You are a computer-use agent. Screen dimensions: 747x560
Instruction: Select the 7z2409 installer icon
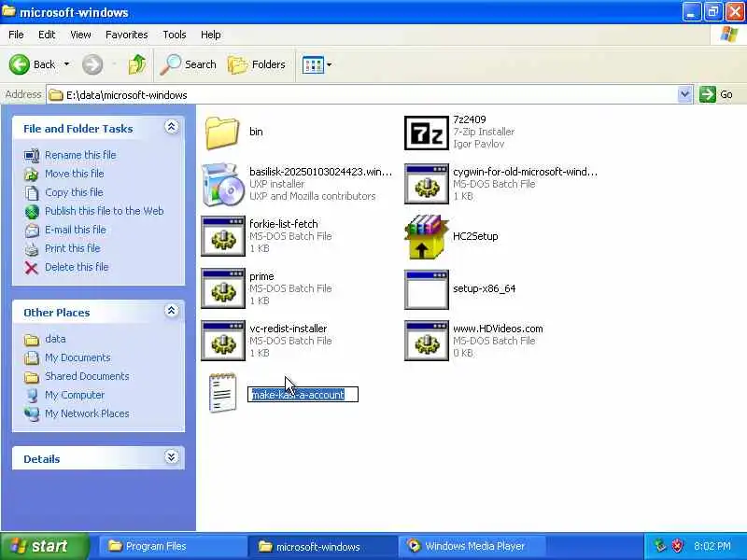pyautogui.click(x=427, y=133)
